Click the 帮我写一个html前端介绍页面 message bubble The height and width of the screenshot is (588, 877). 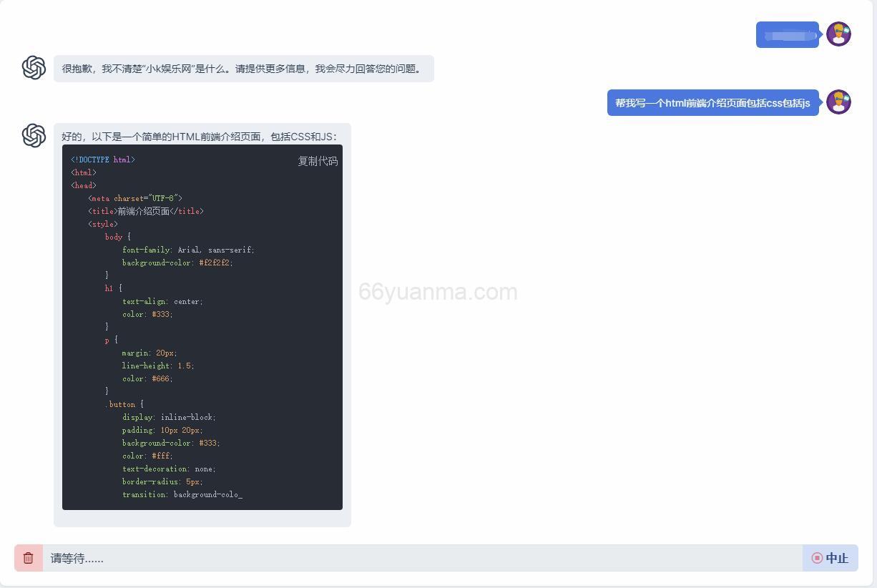coord(712,103)
